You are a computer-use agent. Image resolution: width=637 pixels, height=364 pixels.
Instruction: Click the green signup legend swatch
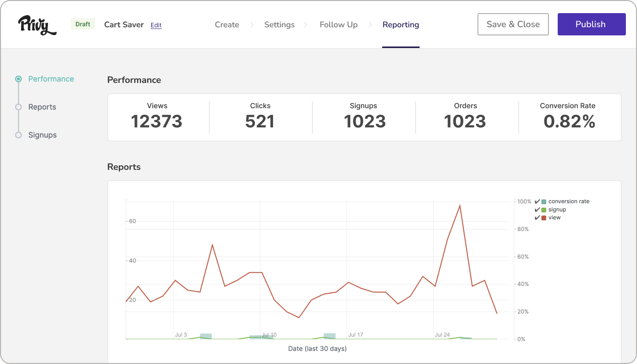point(544,210)
